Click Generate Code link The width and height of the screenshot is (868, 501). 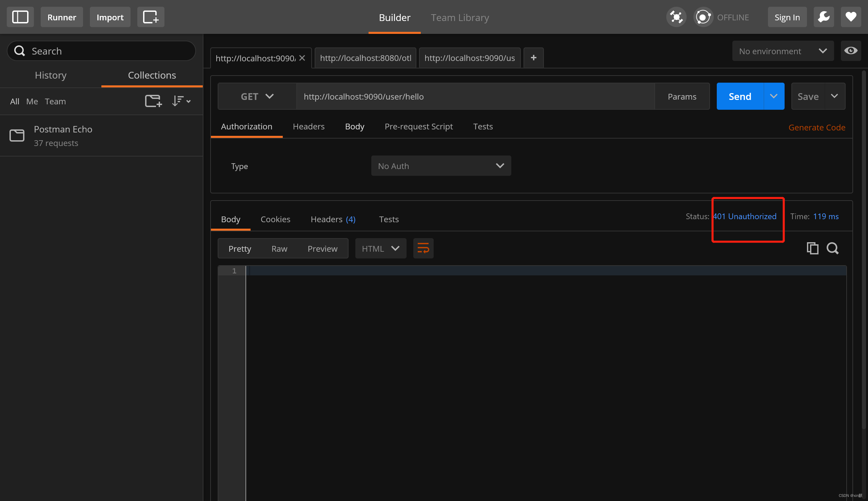click(816, 128)
